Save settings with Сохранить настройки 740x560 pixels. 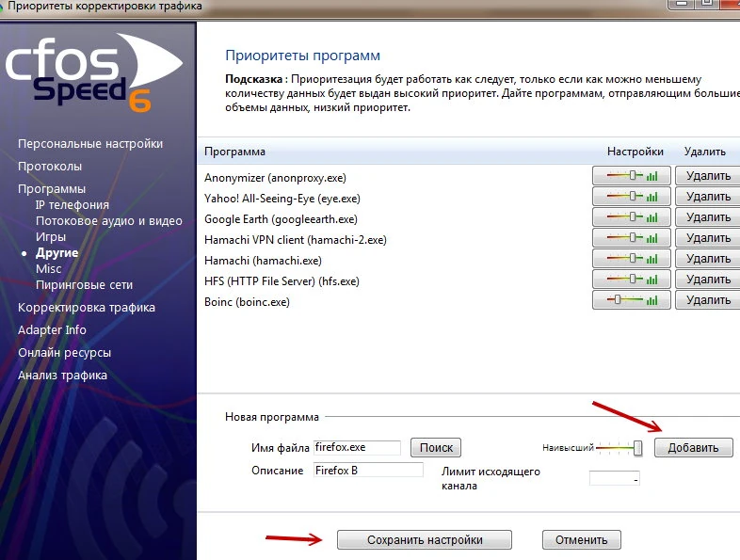[x=425, y=539]
